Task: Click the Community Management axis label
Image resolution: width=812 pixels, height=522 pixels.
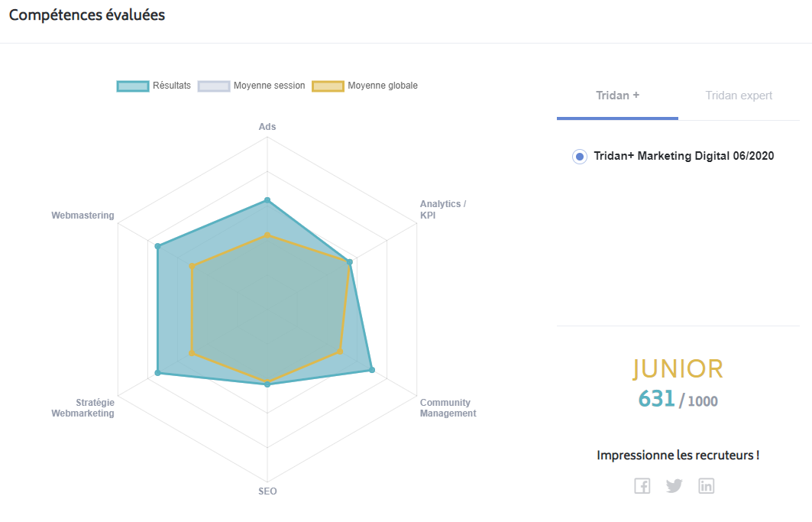Action: [448, 408]
